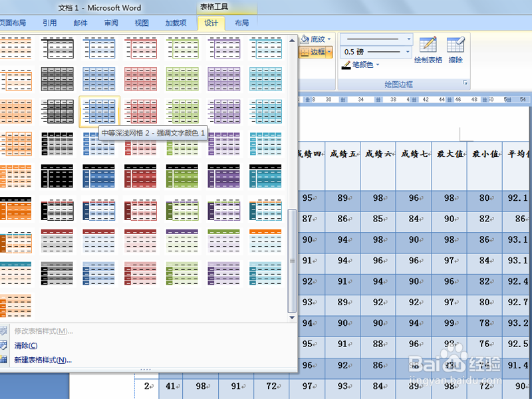Viewport: 532px width, 399px height.
Task: Click the Pen Color (笔颜色) icon
Action: tap(346, 65)
